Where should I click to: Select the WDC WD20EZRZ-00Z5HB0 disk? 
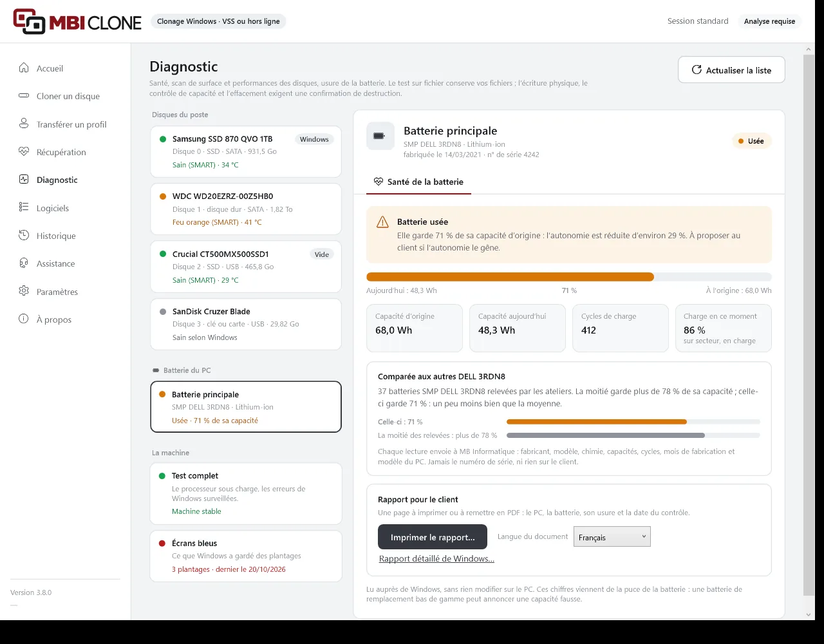pyautogui.click(x=246, y=209)
